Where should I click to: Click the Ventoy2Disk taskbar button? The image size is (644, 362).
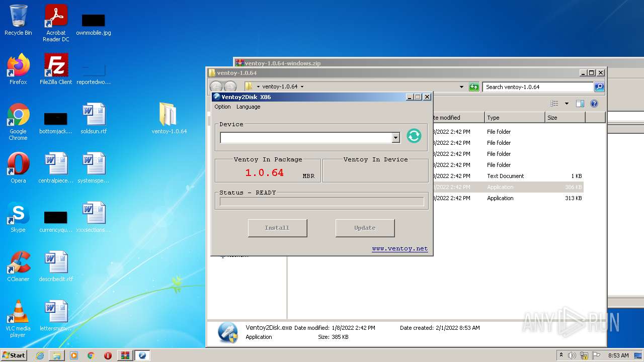(x=142, y=355)
